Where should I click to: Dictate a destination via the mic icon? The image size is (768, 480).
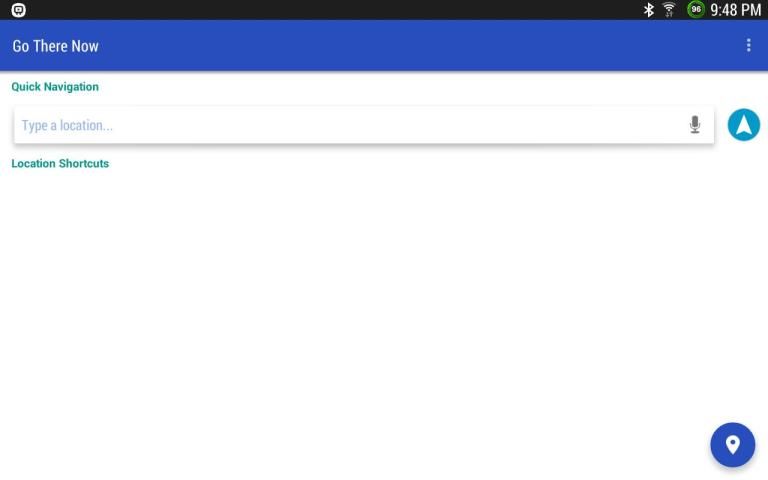[695, 125]
